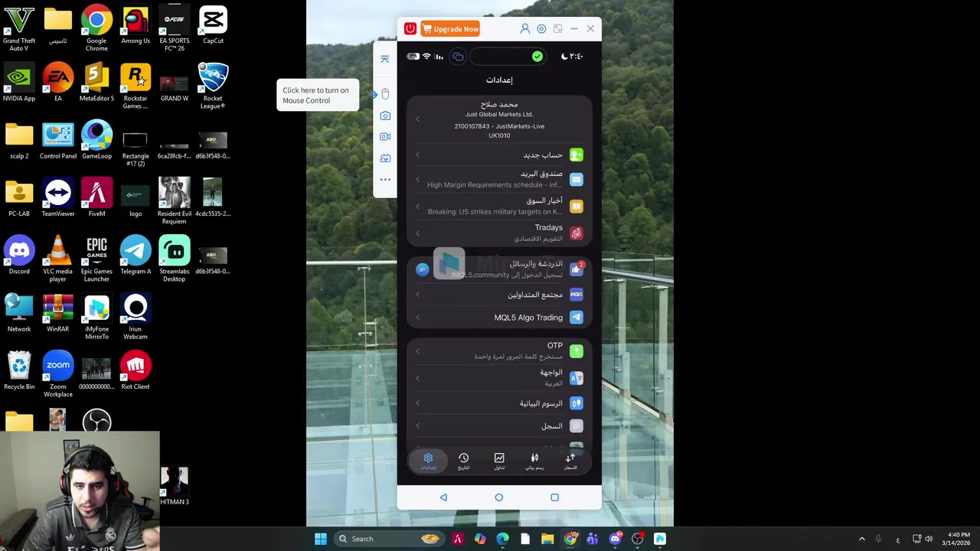Expand the market news row chevron
980x551 pixels.
(418, 207)
